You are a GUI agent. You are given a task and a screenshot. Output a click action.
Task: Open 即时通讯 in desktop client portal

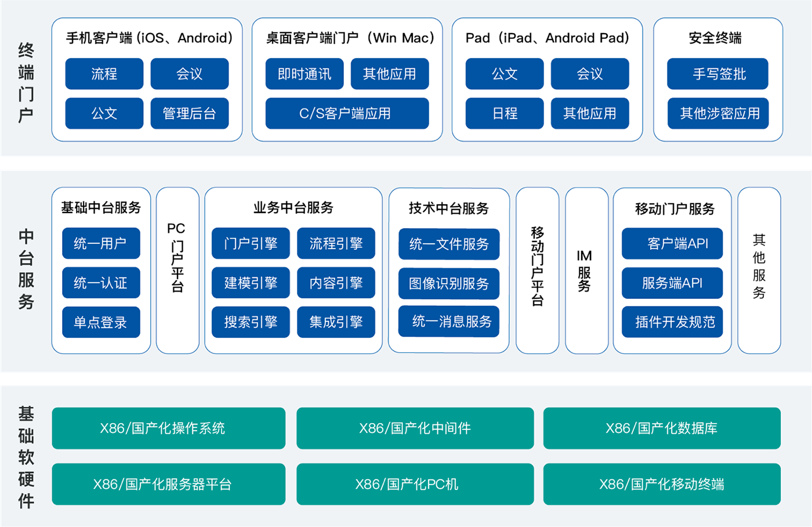pyautogui.click(x=304, y=74)
